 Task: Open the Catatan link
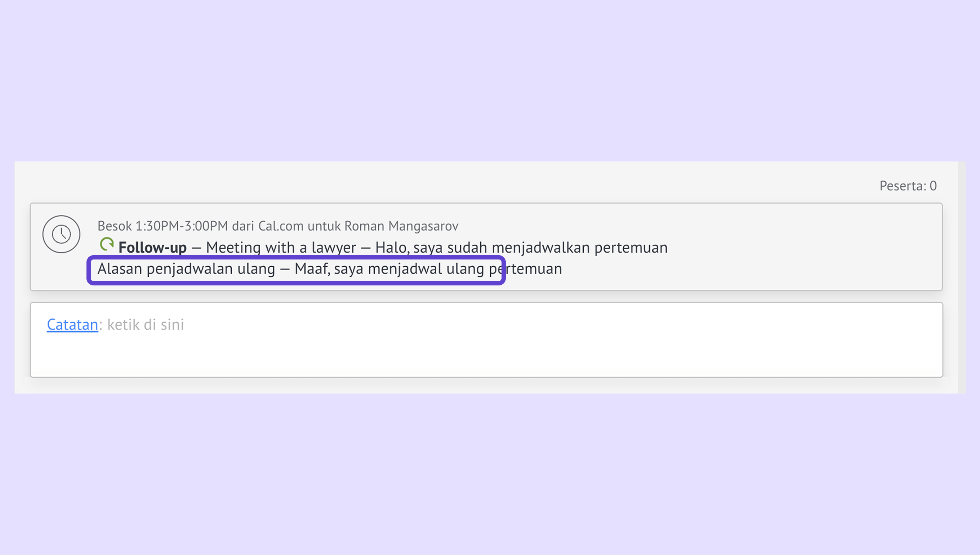pos(72,324)
